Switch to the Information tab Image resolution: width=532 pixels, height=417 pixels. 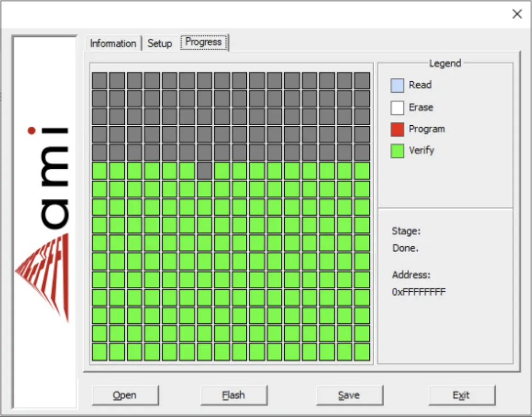(113, 43)
